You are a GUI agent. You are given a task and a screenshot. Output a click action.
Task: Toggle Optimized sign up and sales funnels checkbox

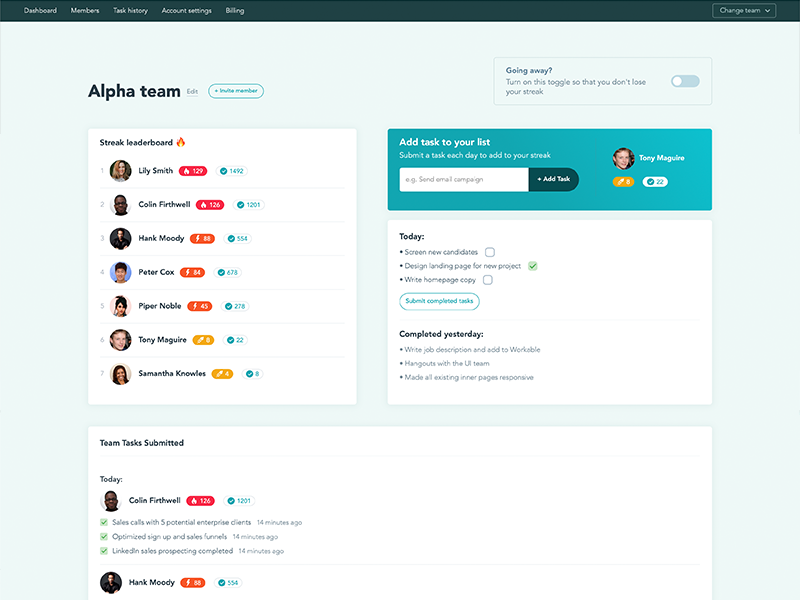[x=104, y=536]
